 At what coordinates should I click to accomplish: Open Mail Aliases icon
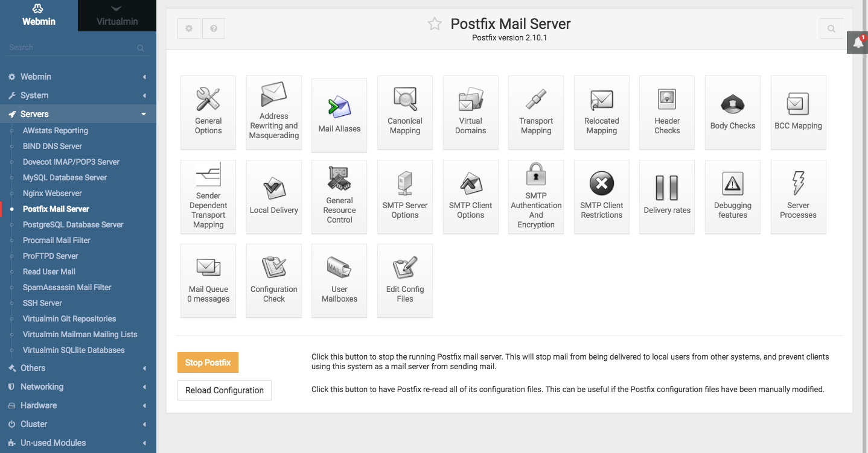click(339, 115)
